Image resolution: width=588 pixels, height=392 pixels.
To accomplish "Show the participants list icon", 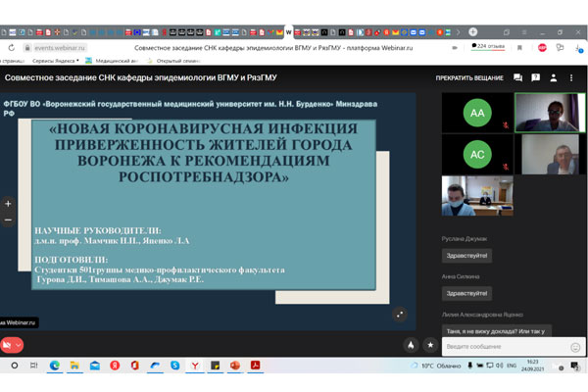I will pyautogui.click(x=553, y=77).
